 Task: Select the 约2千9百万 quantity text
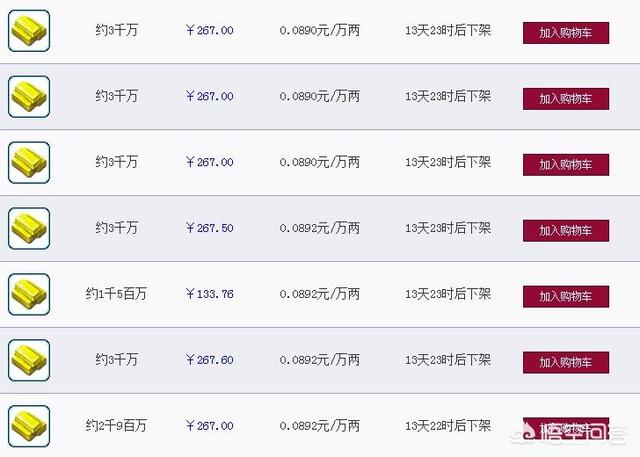117,426
